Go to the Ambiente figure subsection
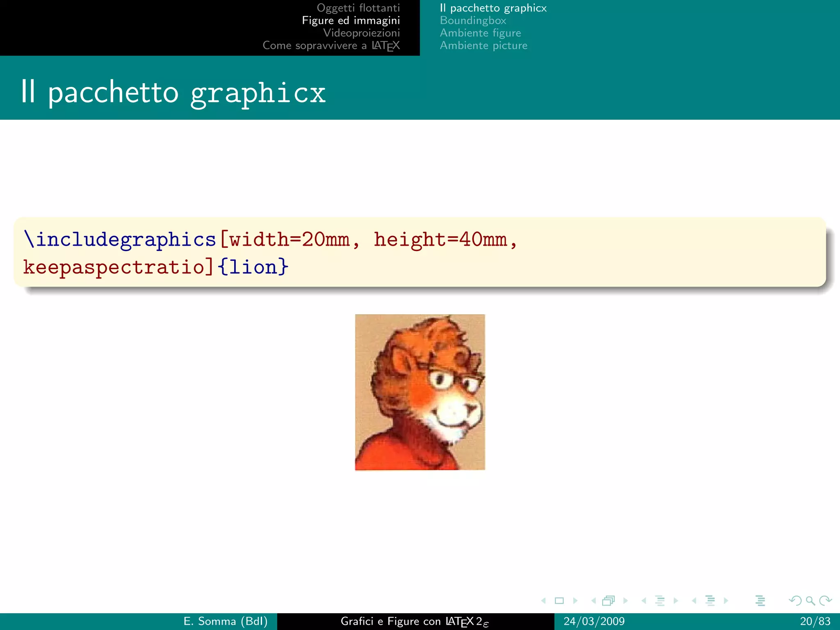840x630 pixels. tap(480, 33)
